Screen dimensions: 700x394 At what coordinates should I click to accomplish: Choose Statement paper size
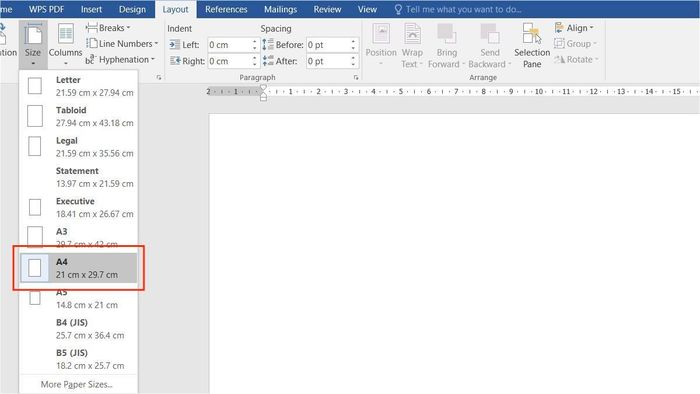point(79,177)
